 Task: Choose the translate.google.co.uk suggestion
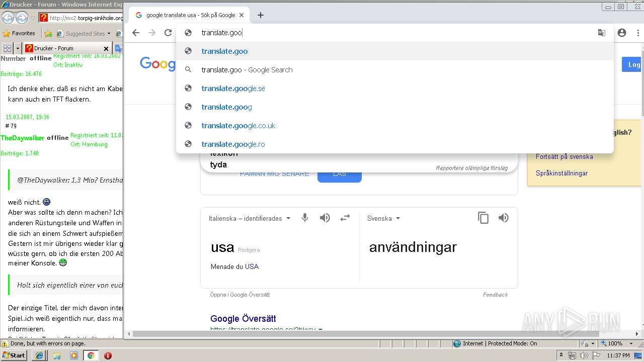coord(395,126)
